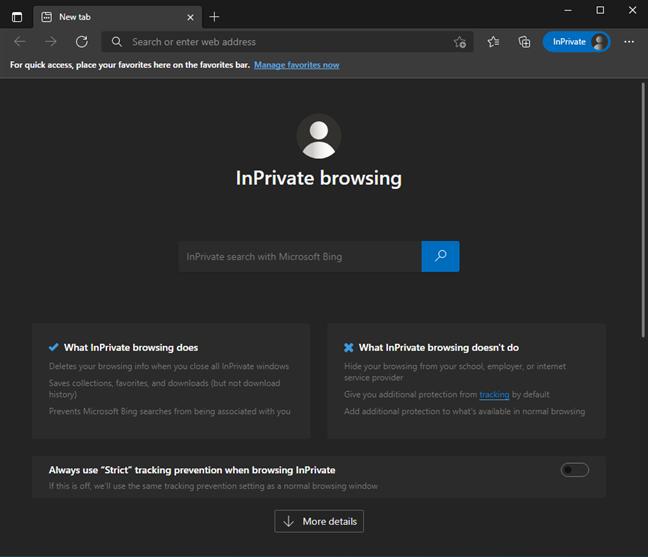
Task: Close the browser window
Action: tap(632, 10)
